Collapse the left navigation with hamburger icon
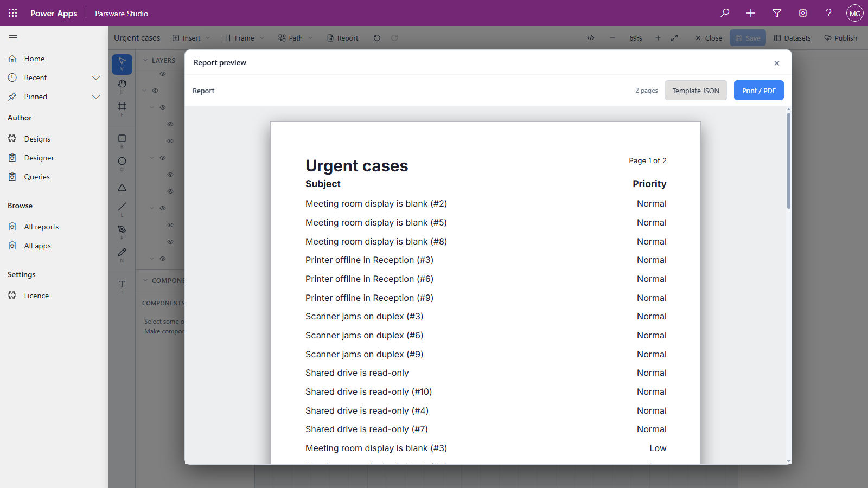This screenshot has height=488, width=868. [x=13, y=38]
